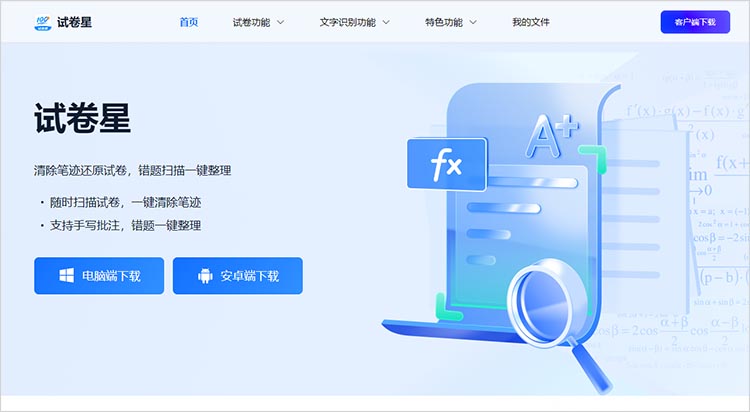The image size is (750, 412).
Task: Click the large 试卷星 hero heading
Action: pos(82,118)
